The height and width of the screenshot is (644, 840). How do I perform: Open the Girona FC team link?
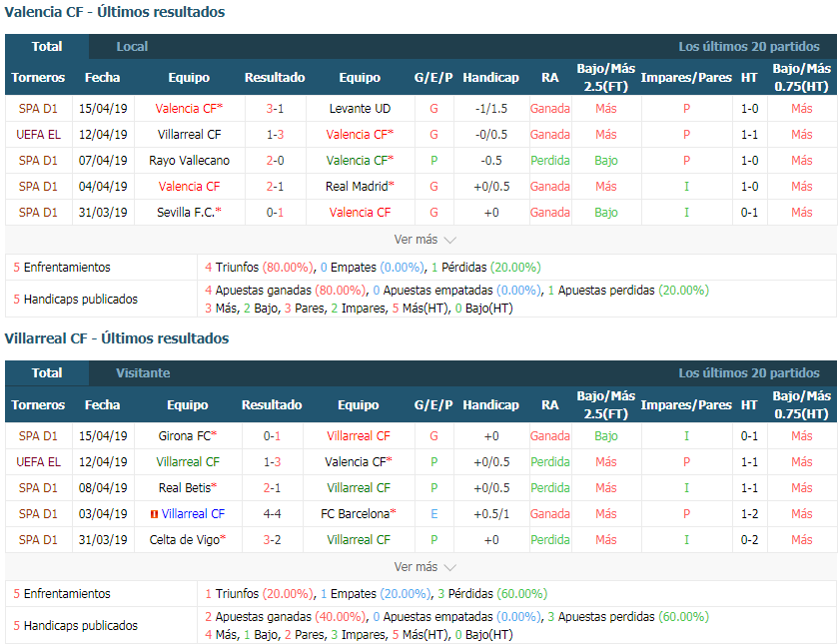click(x=188, y=436)
